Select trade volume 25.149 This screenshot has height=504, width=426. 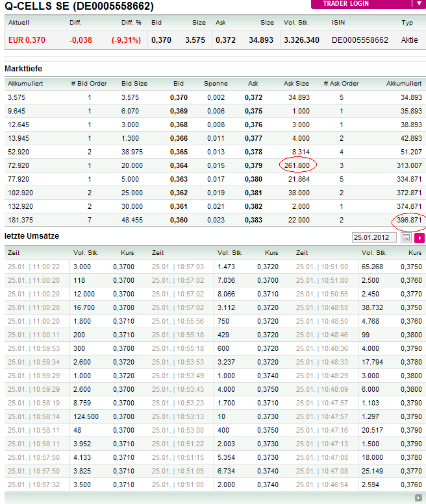(x=372, y=471)
